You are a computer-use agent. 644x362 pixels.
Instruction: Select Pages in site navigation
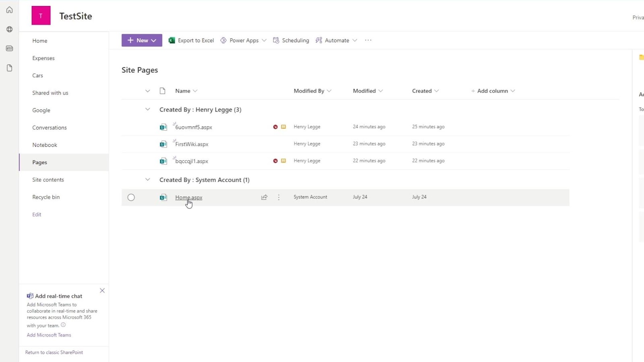[x=40, y=162]
